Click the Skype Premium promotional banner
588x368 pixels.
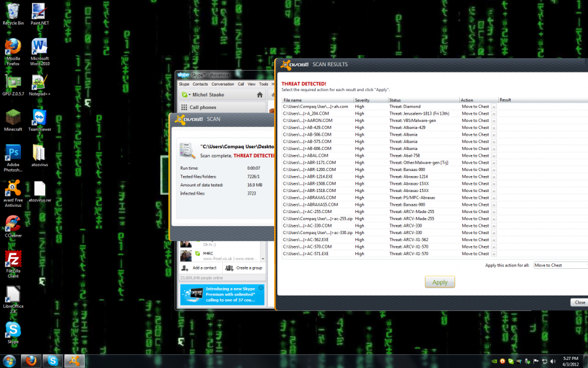pyautogui.click(x=222, y=294)
